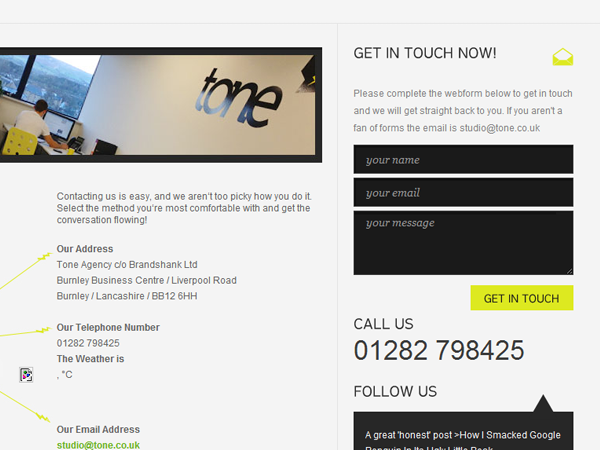The width and height of the screenshot is (600, 450).
Task: Click the tweet bubble pointer triangle
Action: click(543, 404)
